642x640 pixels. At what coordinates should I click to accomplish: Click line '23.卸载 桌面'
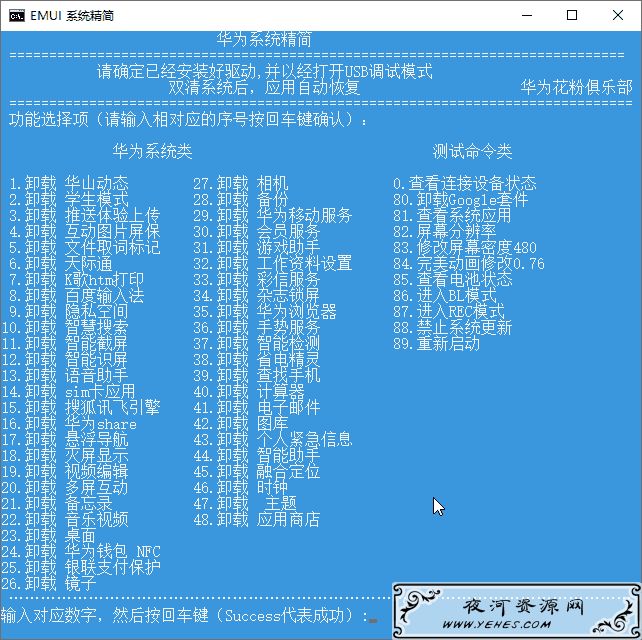(49, 535)
